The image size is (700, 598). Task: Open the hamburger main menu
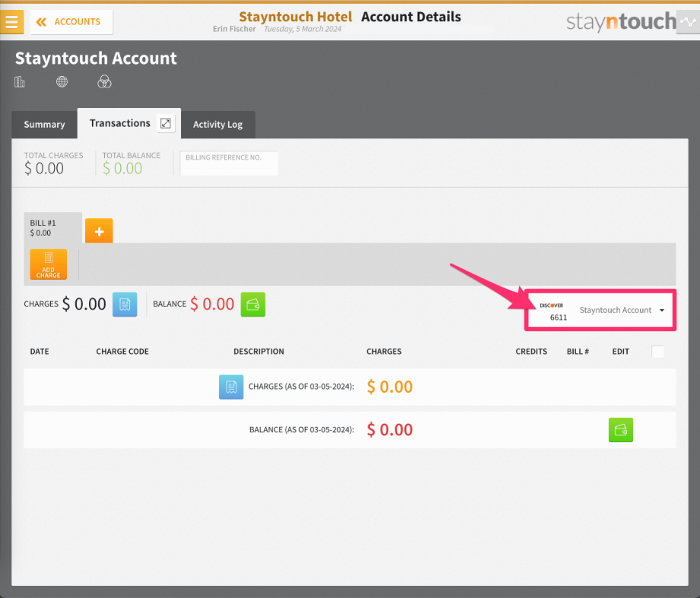pos(11,21)
